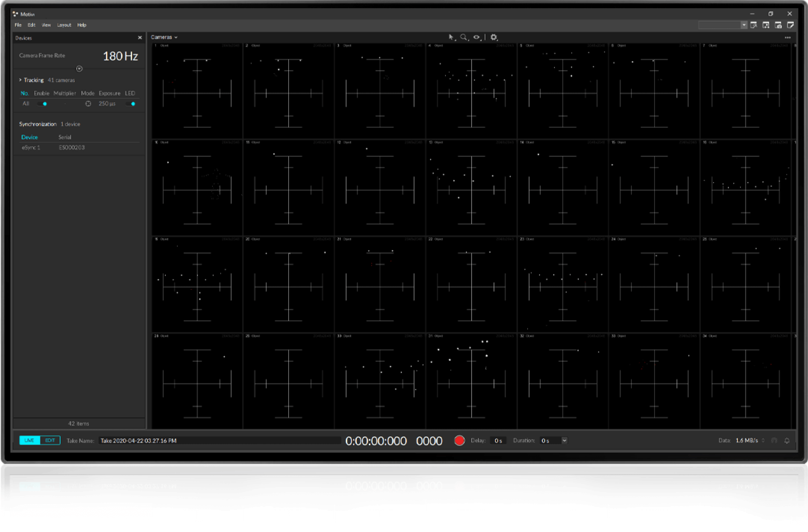Collapse the Tracking section in the Devices panel
The image size is (808, 532).
click(20, 80)
